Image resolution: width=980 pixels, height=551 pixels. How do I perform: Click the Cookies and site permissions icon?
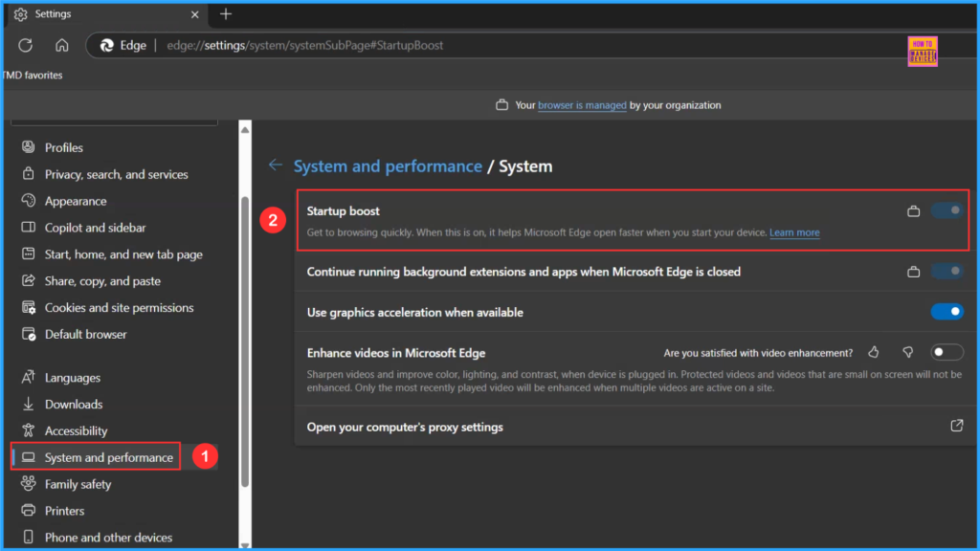28,307
